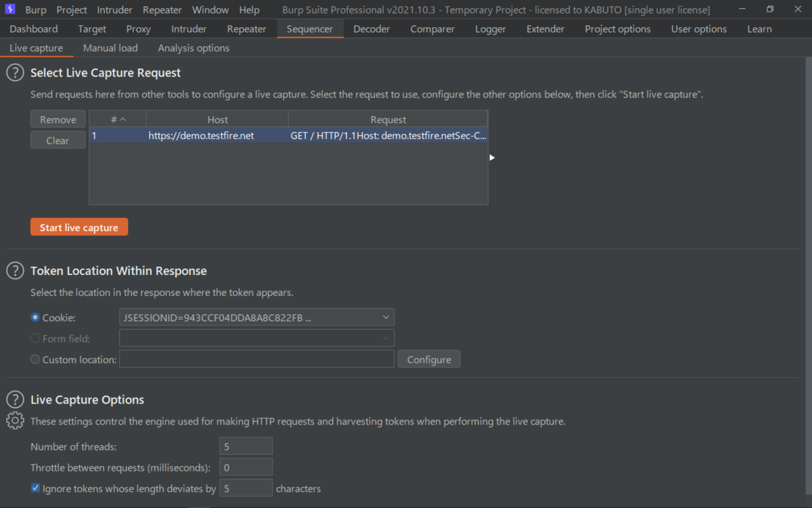
Task: Select the Sequencer tab
Action: [310, 28]
